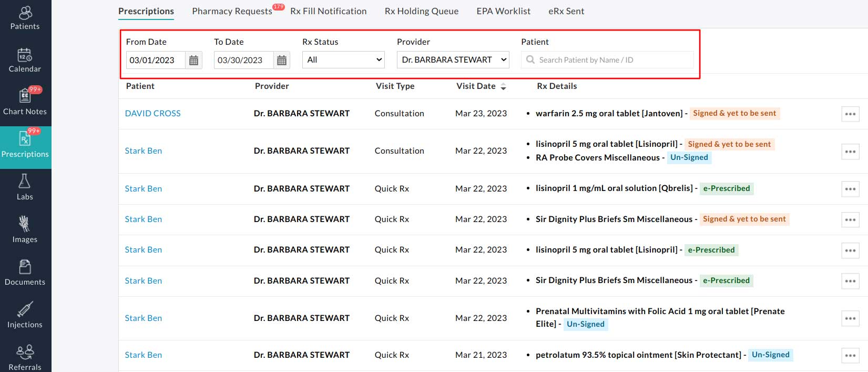This screenshot has height=372, width=868.
Task: Open the To Date calendar picker
Action: click(x=282, y=61)
